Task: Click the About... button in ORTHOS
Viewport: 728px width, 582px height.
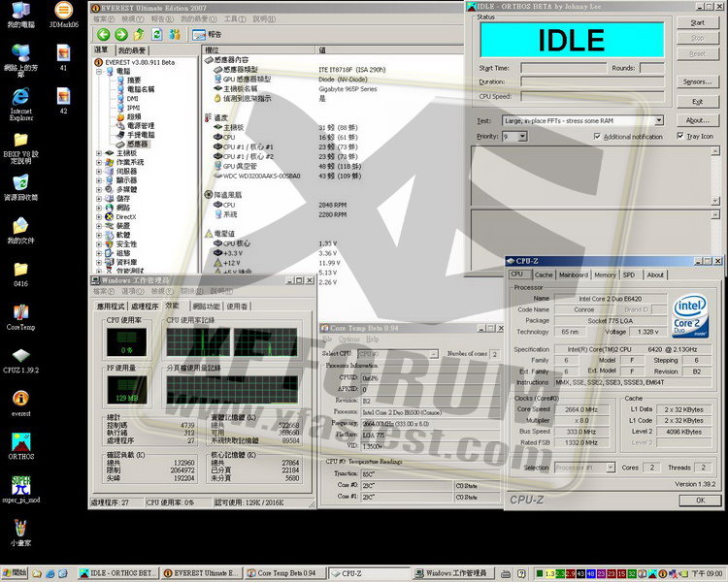Action: click(697, 120)
